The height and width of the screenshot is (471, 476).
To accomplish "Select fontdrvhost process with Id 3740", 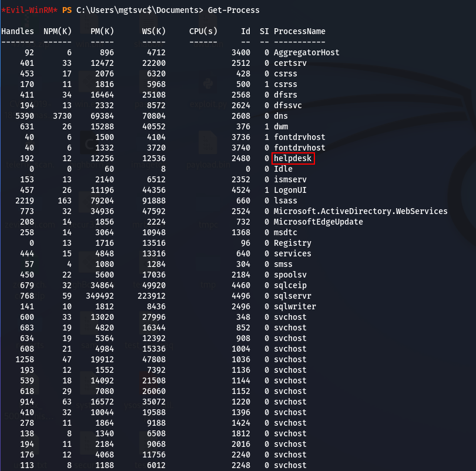I will [x=299, y=148].
